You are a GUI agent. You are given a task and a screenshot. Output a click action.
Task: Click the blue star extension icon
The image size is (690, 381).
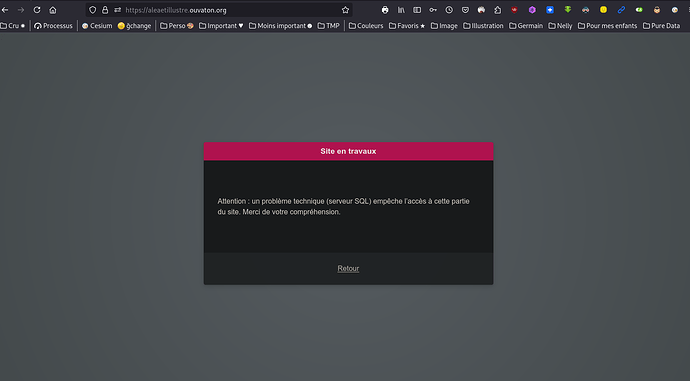pyautogui.click(x=550, y=10)
